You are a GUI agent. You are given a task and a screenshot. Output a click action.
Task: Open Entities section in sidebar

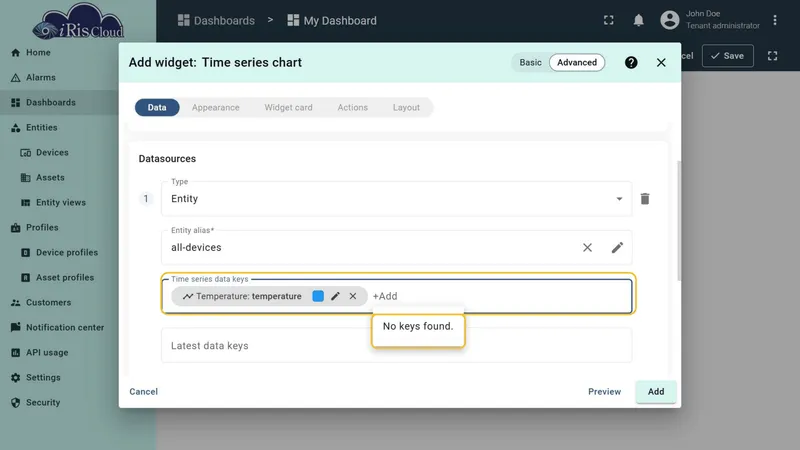coord(41,128)
